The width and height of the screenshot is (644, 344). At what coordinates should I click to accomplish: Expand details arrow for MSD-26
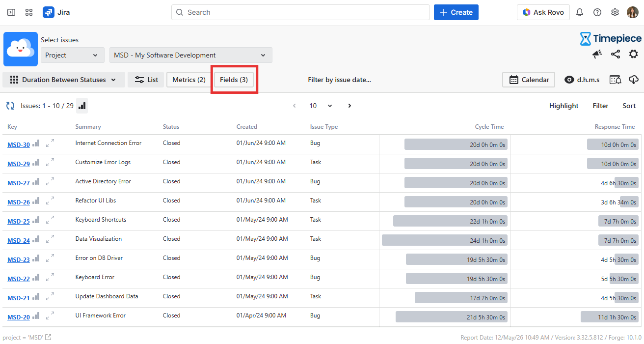50,201
